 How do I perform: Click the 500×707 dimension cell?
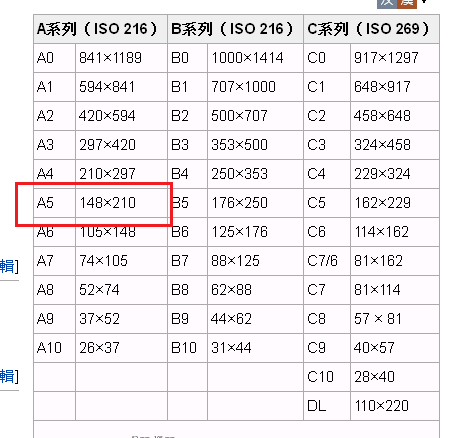click(255, 116)
